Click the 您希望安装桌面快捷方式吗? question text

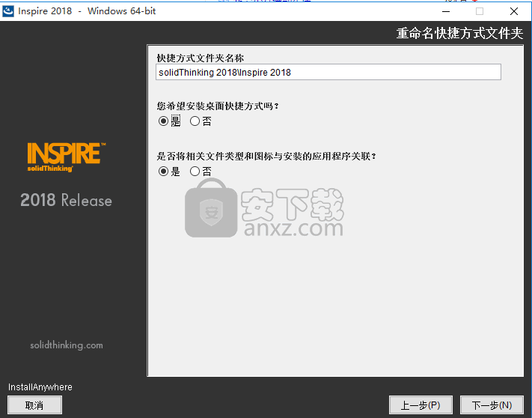click(218, 106)
